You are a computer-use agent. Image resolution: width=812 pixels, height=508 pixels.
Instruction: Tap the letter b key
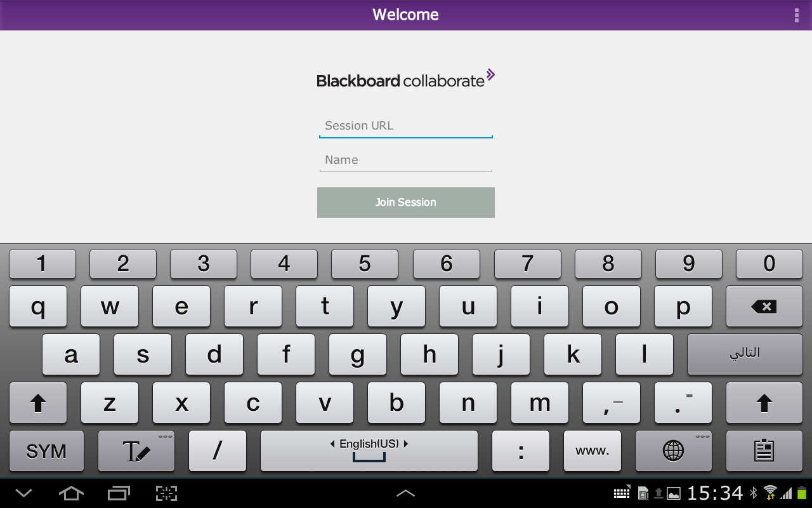coord(396,403)
